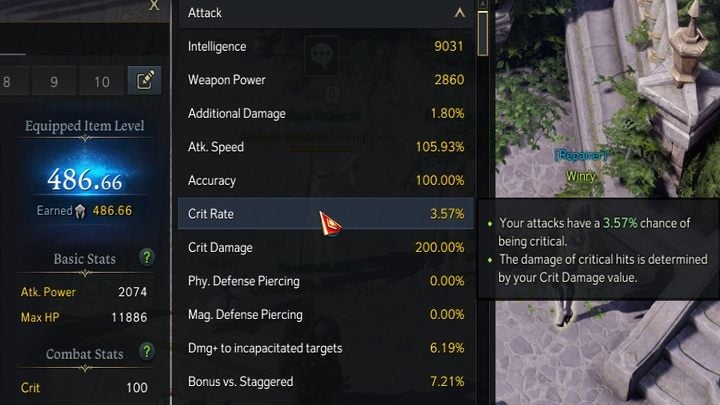720x405 pixels.
Task: Select the Crit Damage stat row
Action: pos(326,248)
